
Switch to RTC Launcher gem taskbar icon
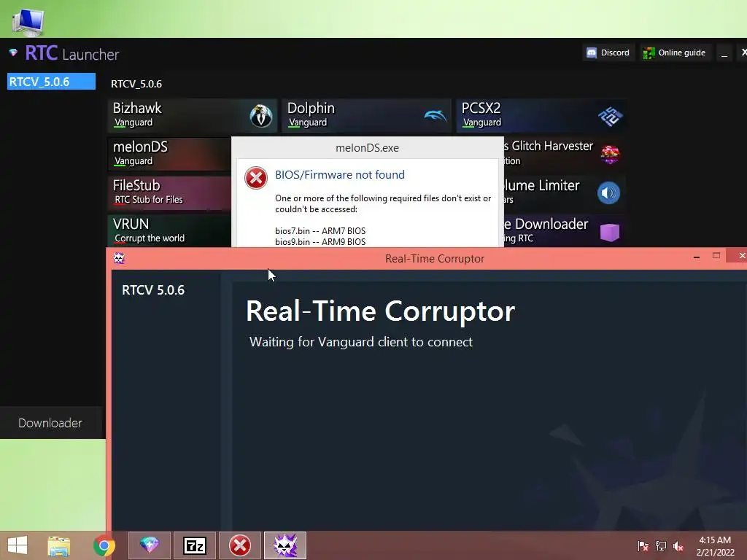tap(149, 545)
